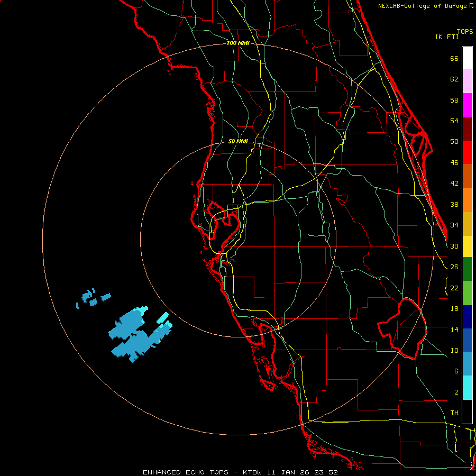Click the '54' legend value

pyautogui.click(x=454, y=121)
